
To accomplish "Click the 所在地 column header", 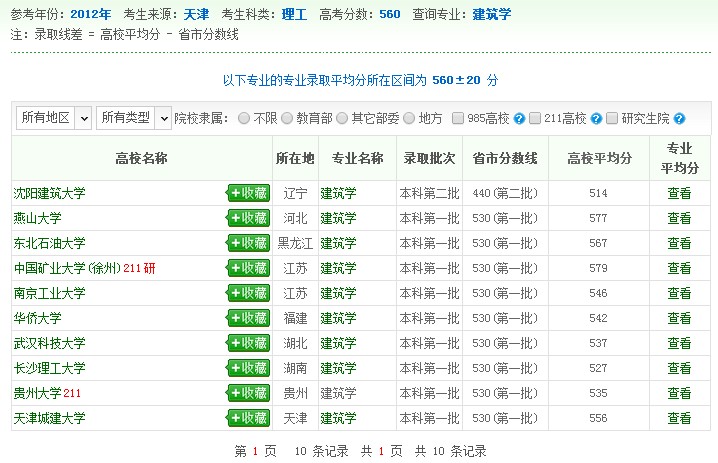I will coord(295,158).
